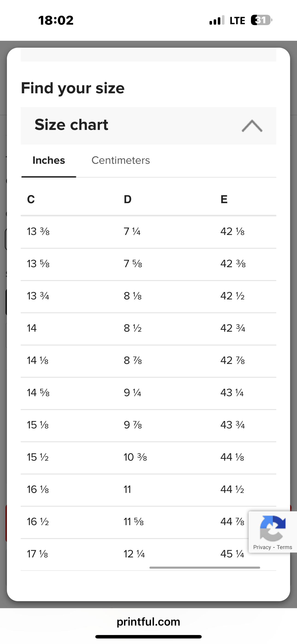Open the reCAPTCHA Terms link
Image resolution: width=297 pixels, height=644 pixels.
click(x=284, y=547)
